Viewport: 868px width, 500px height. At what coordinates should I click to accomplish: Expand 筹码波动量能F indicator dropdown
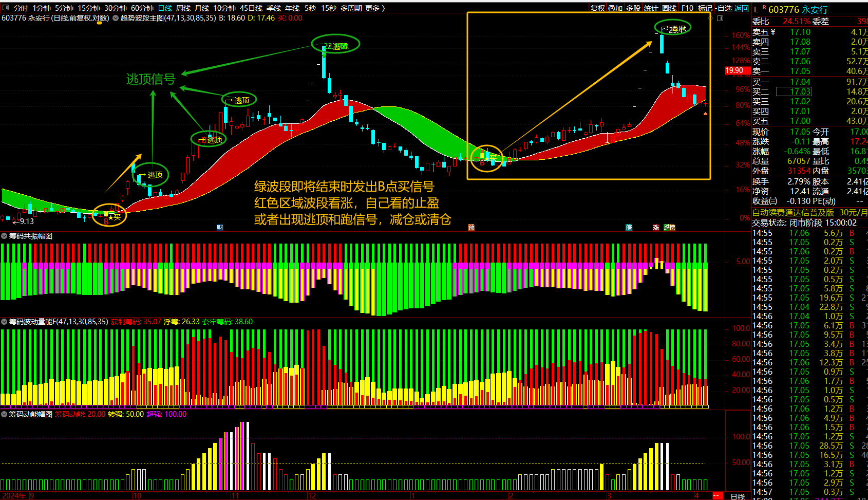(x=4, y=322)
